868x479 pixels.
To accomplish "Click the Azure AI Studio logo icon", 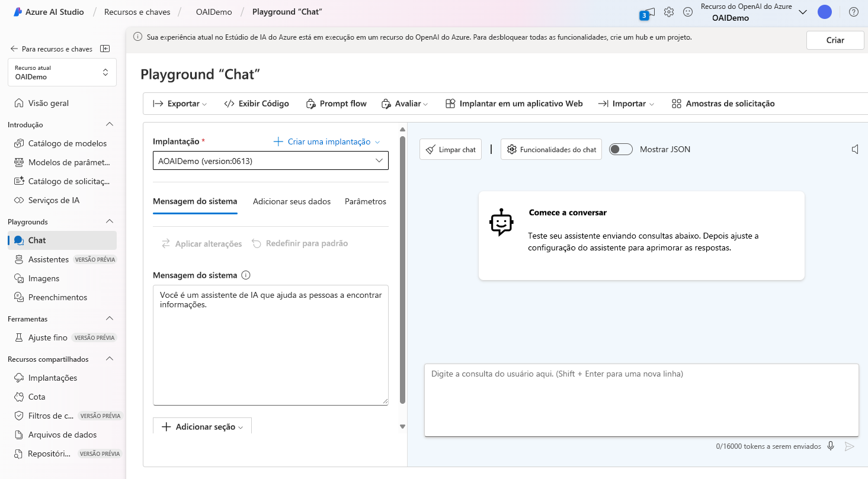I will (18, 12).
